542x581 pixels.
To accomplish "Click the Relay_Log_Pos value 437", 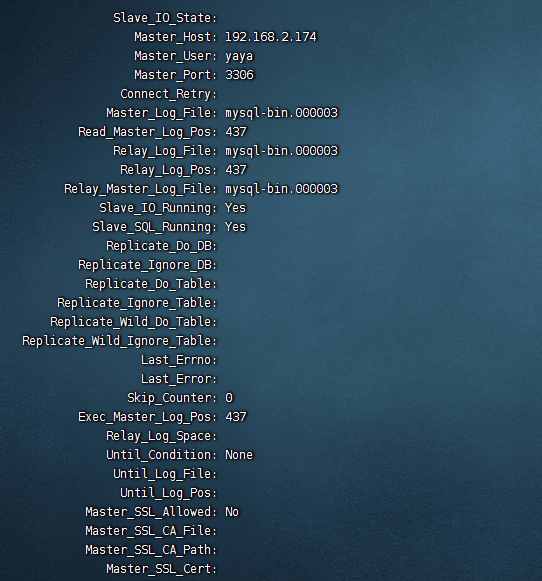I will click(236, 170).
